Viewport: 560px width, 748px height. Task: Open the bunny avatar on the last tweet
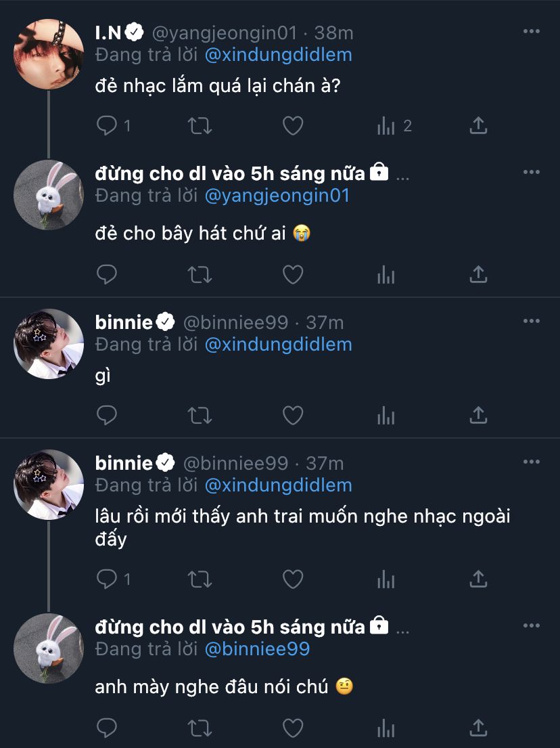49,648
